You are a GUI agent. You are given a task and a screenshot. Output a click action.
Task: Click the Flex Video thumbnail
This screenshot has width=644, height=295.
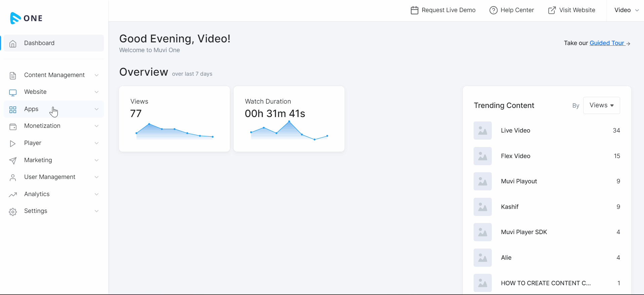483,156
